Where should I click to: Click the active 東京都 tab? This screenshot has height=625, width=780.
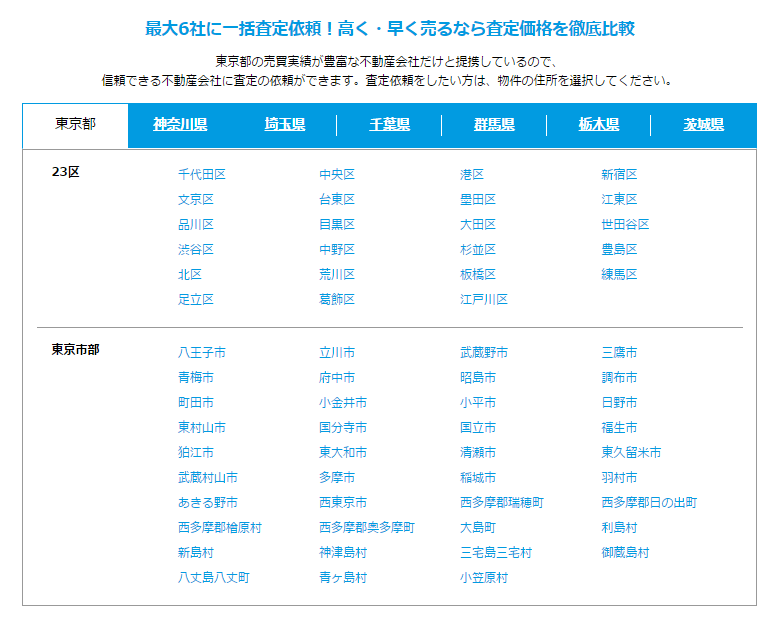tap(76, 125)
